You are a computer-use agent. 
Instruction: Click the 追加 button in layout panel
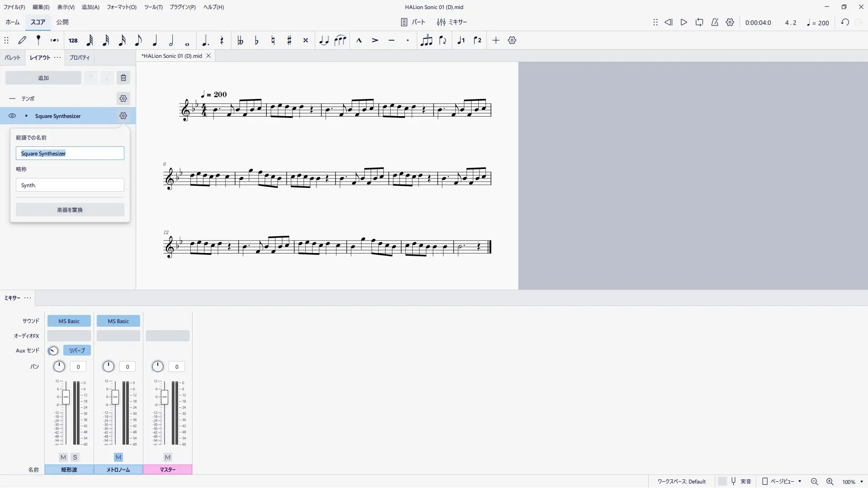pyautogui.click(x=43, y=78)
